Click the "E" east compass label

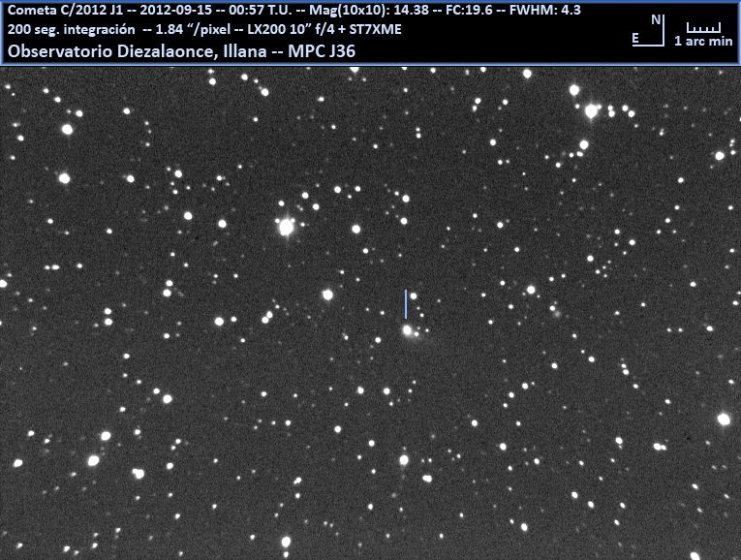(x=635, y=39)
